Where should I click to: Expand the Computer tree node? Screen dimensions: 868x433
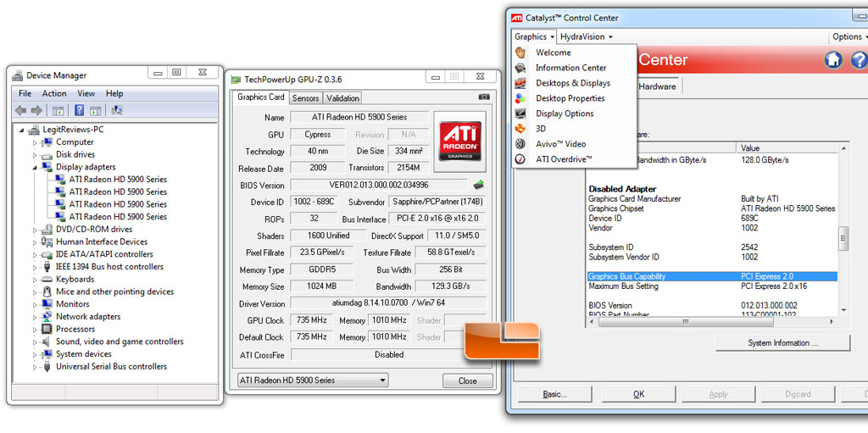point(34,142)
